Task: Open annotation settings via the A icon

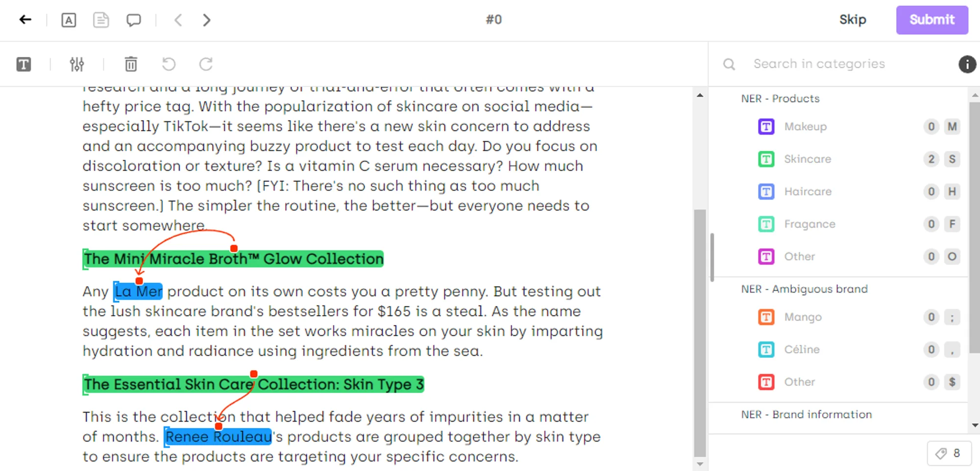Action: click(x=69, y=20)
